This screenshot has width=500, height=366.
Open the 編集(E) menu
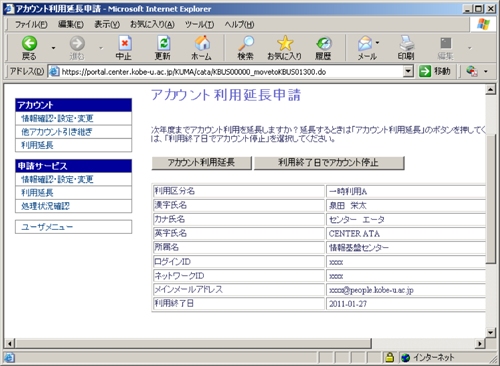click(x=71, y=24)
